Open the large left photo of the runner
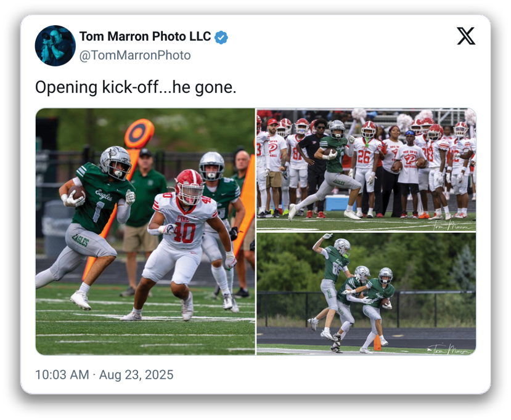The image size is (511, 420). [x=145, y=232]
